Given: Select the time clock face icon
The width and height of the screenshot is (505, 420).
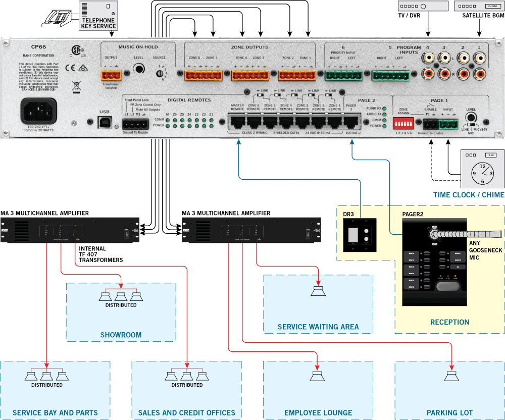Looking at the screenshot, I should [x=482, y=174].
